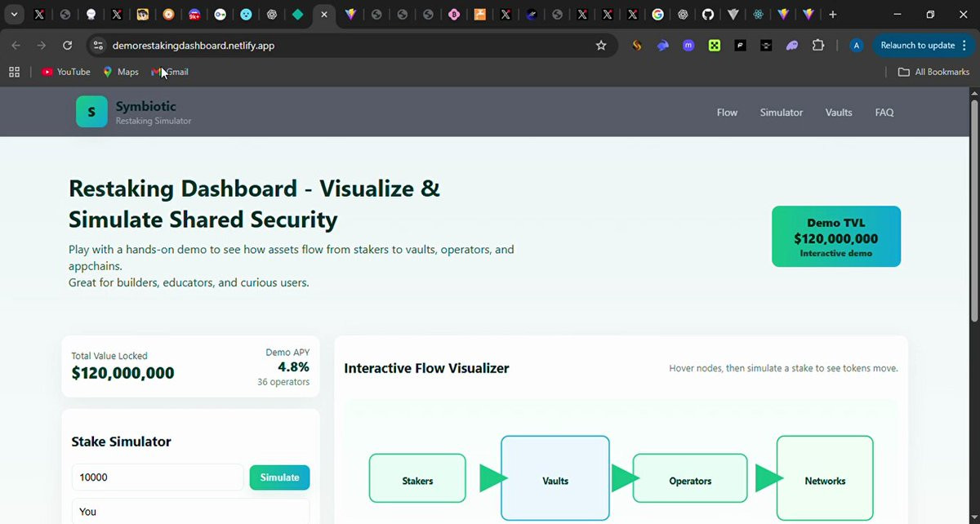The image size is (980, 524).
Task: Click the staker name field 'You'
Action: [190, 512]
